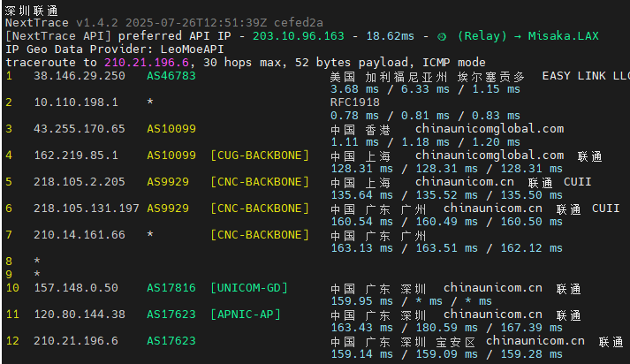
Task: Click latency 128.31 ms first value hop 4
Action: [361, 169]
